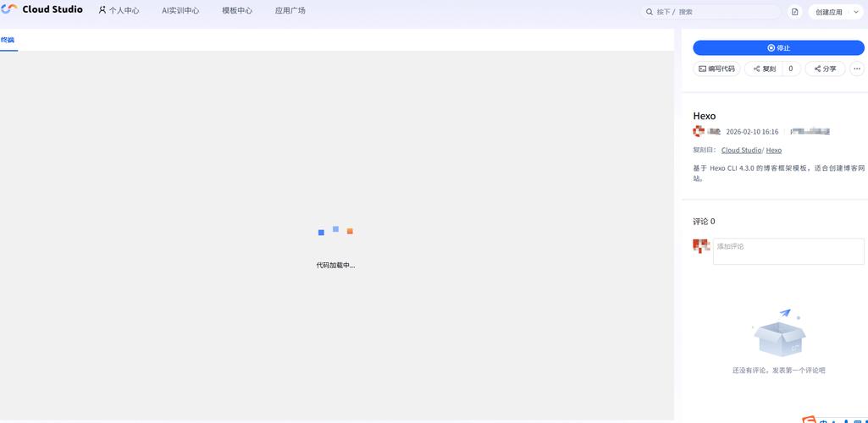
Task: Click the 复刻 fork button
Action: (x=764, y=69)
